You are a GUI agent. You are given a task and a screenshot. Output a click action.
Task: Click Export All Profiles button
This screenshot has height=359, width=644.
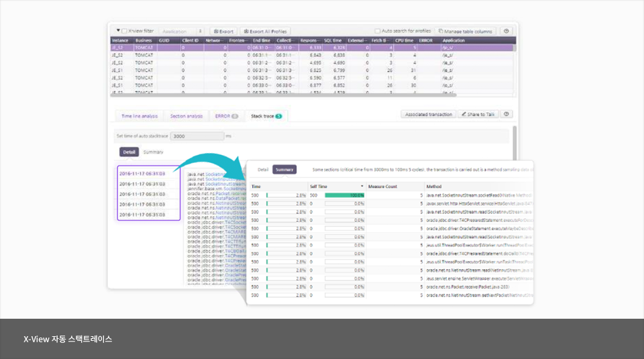coord(264,31)
